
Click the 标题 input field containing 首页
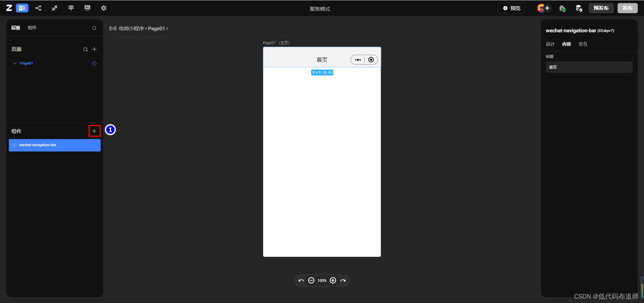589,67
